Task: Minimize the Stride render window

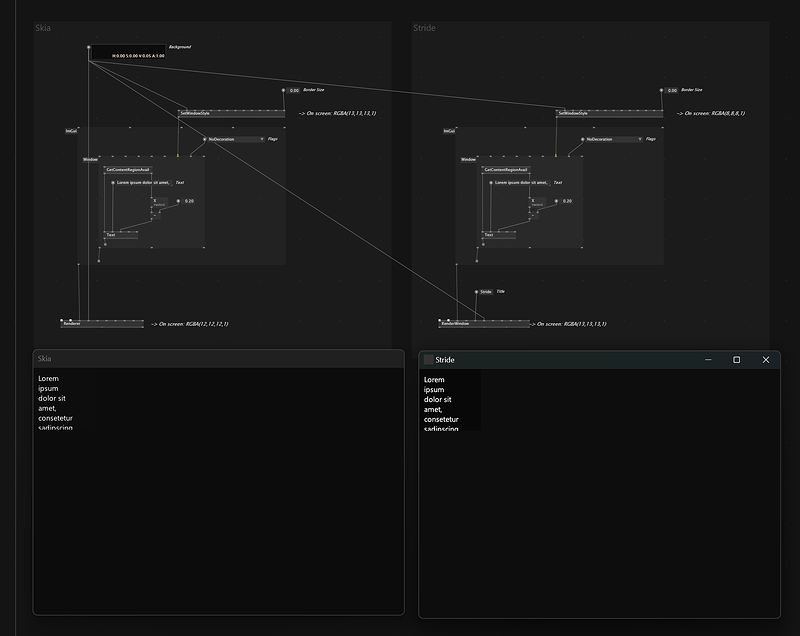Action: (x=707, y=360)
